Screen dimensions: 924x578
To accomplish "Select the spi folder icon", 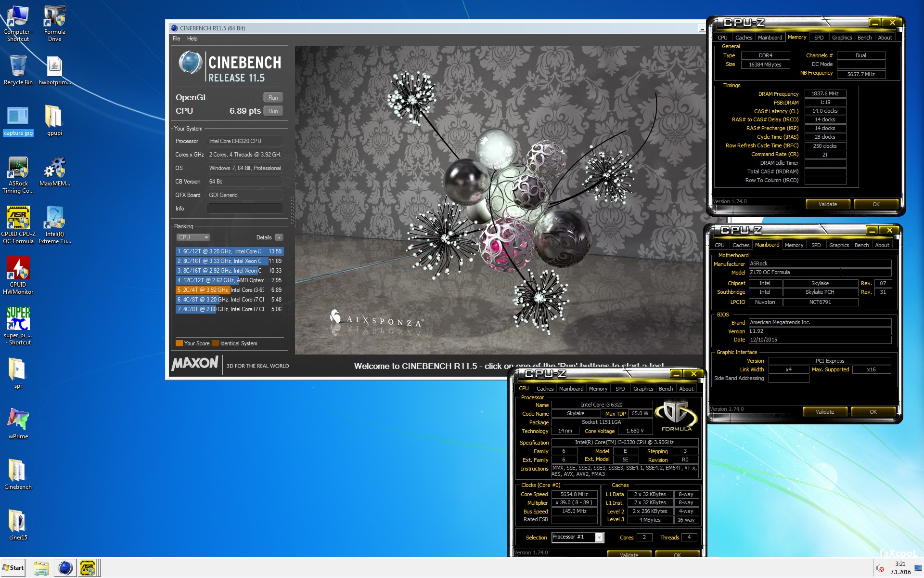I will click(x=18, y=373).
